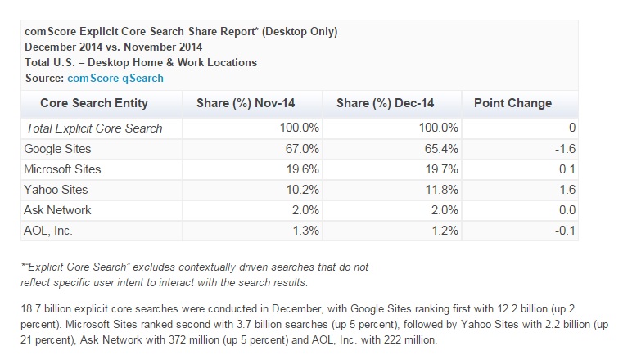Click the -1.6 point change cell
The width and height of the screenshot is (623, 364).
(x=564, y=149)
